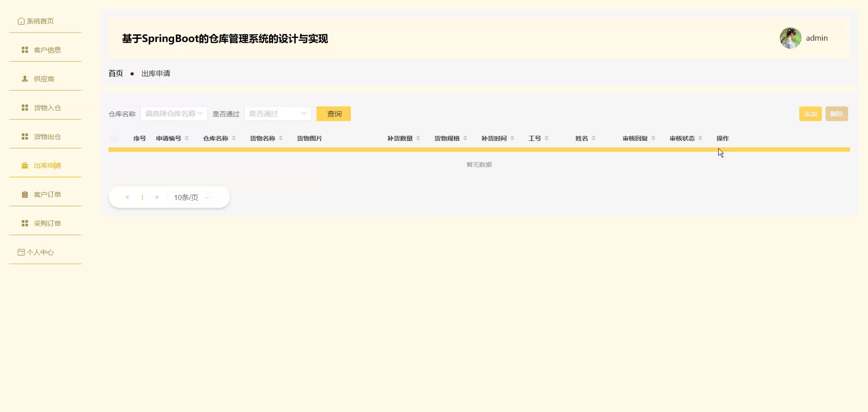Open 客户信息 menu item
This screenshot has height=412, width=868.
coord(45,50)
